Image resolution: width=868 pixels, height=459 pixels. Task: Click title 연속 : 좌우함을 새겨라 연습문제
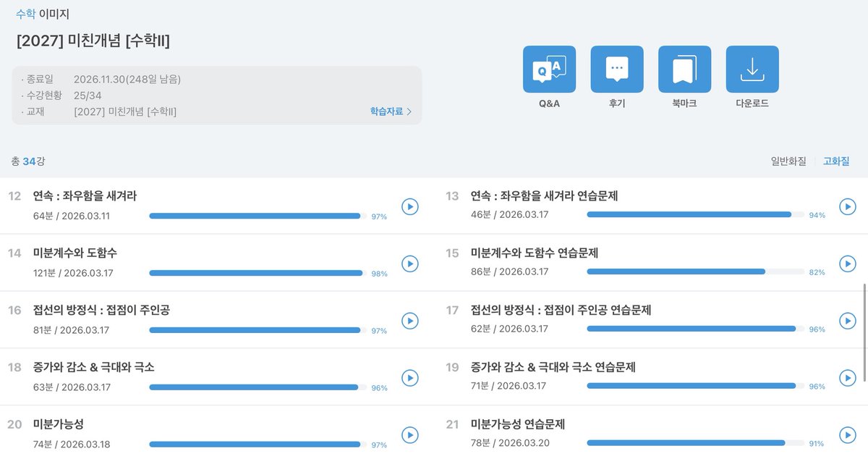coord(544,195)
